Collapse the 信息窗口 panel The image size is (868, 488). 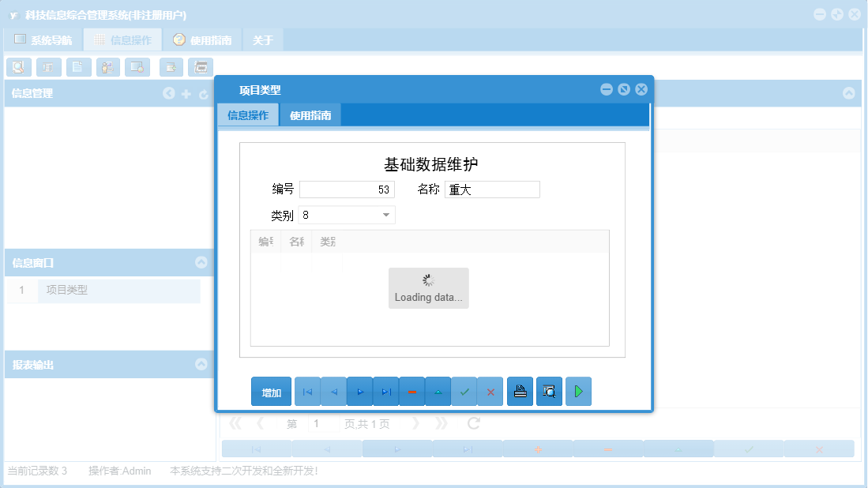click(203, 263)
